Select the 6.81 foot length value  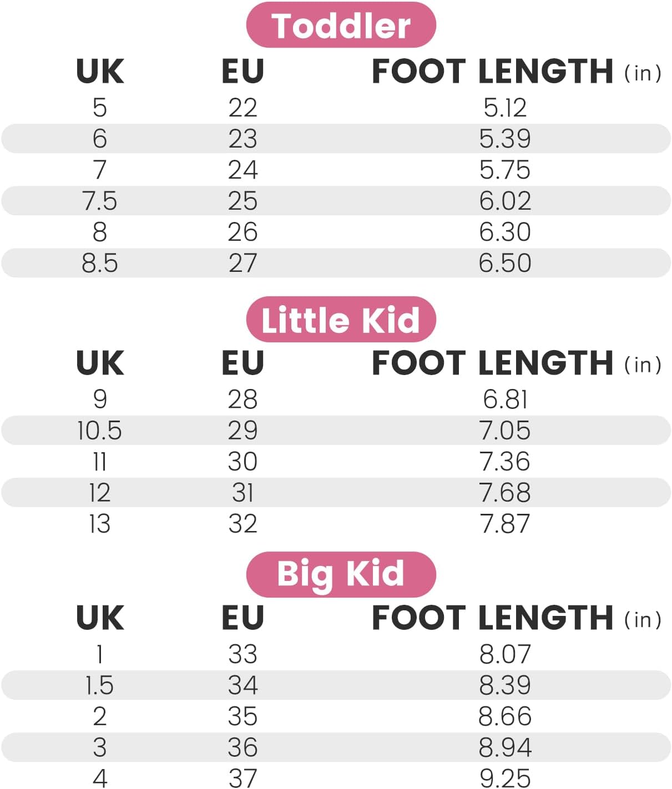[504, 399]
